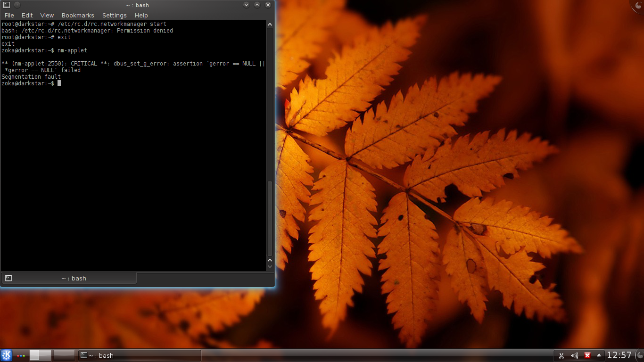Open the Settings menu in Konsole
Screen dimensions: 644x362
[x=114, y=16]
